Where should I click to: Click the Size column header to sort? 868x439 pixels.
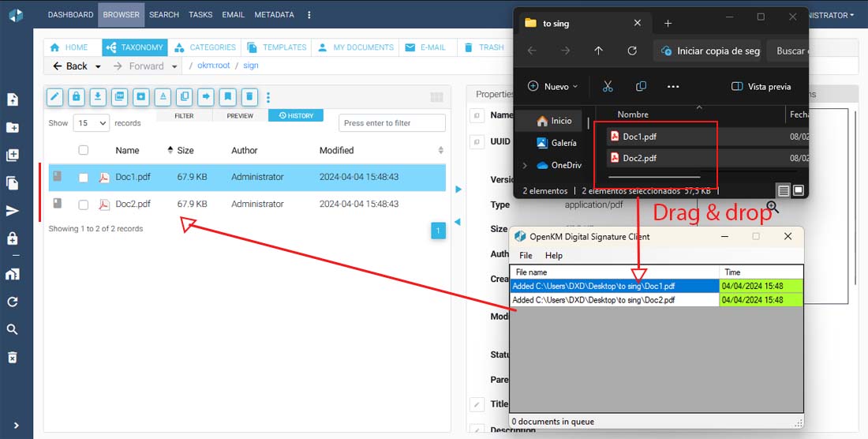click(185, 150)
